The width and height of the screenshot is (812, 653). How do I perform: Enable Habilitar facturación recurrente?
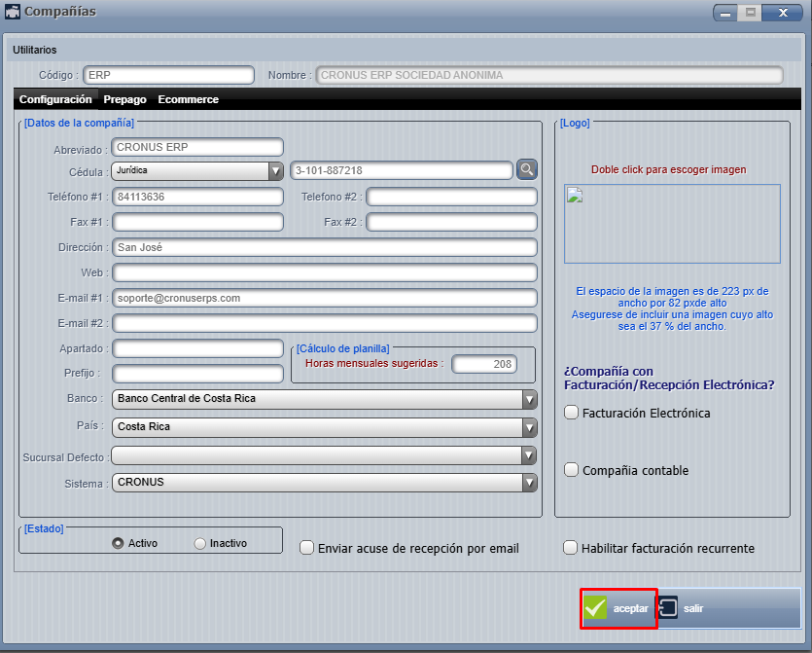click(x=570, y=548)
